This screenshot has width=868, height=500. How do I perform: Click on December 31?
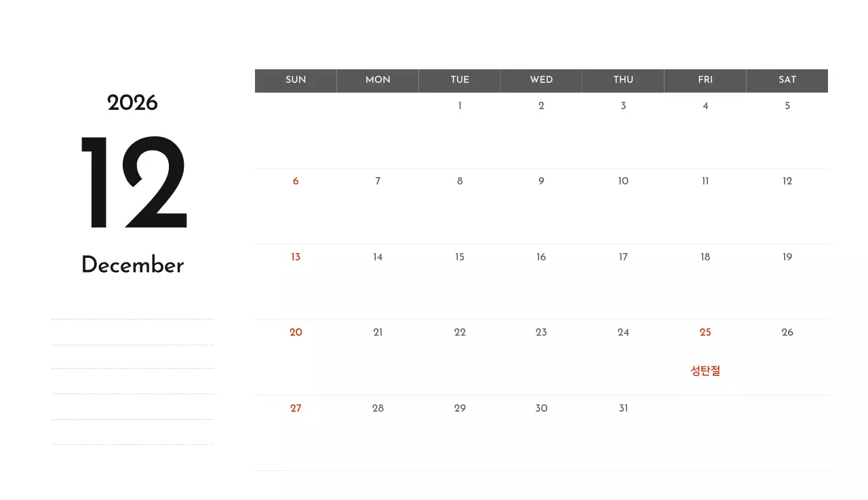[623, 408]
